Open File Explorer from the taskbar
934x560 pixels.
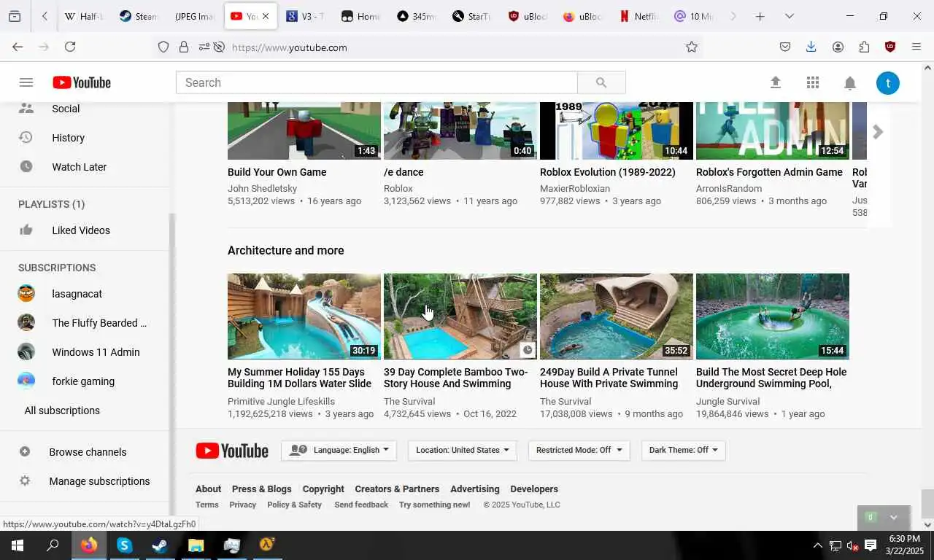click(196, 545)
